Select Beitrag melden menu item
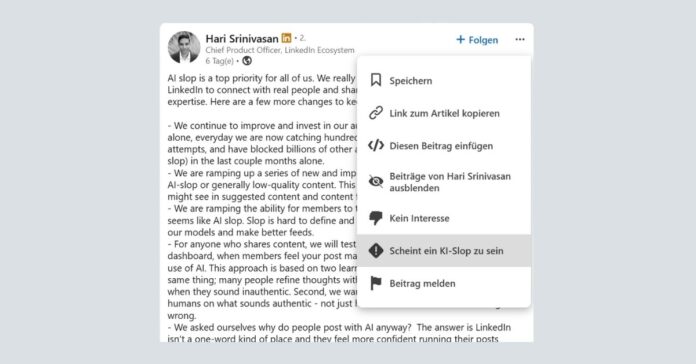Viewport: 696px width, 364px height. 444,283
